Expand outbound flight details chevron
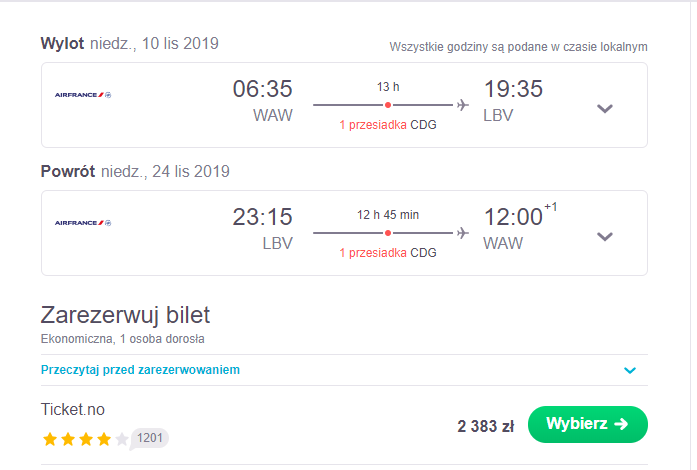Image resolution: width=697 pixels, height=470 pixels. pos(605,108)
